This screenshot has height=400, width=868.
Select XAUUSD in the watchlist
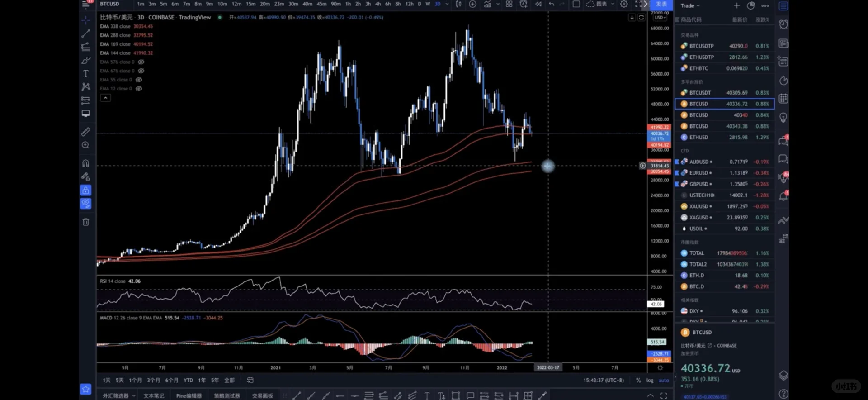tap(725, 206)
